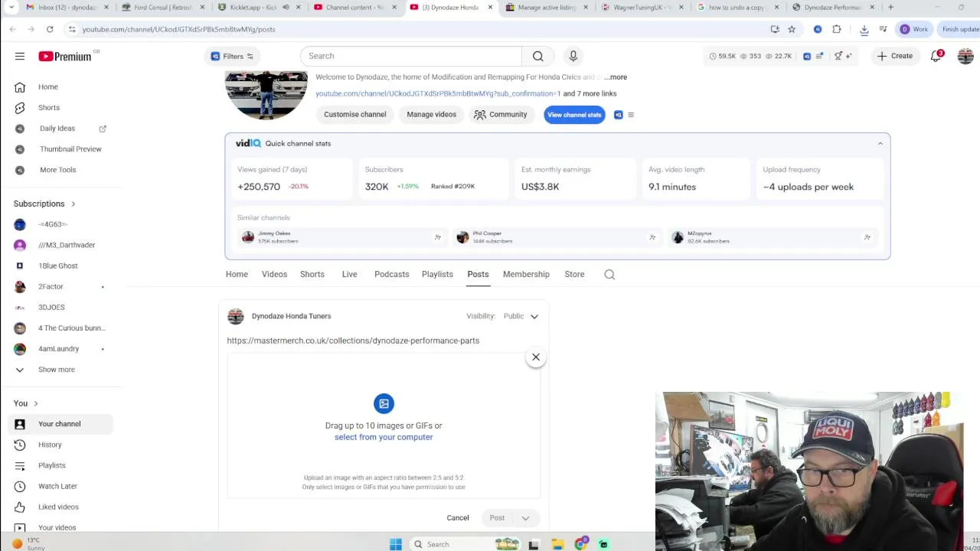
Task: Expand channel description with ...more
Action: (616, 77)
